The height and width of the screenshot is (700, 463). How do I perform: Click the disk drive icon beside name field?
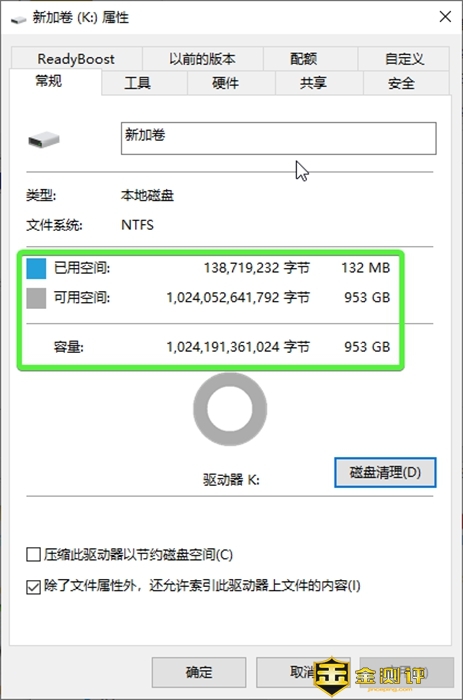click(x=43, y=139)
